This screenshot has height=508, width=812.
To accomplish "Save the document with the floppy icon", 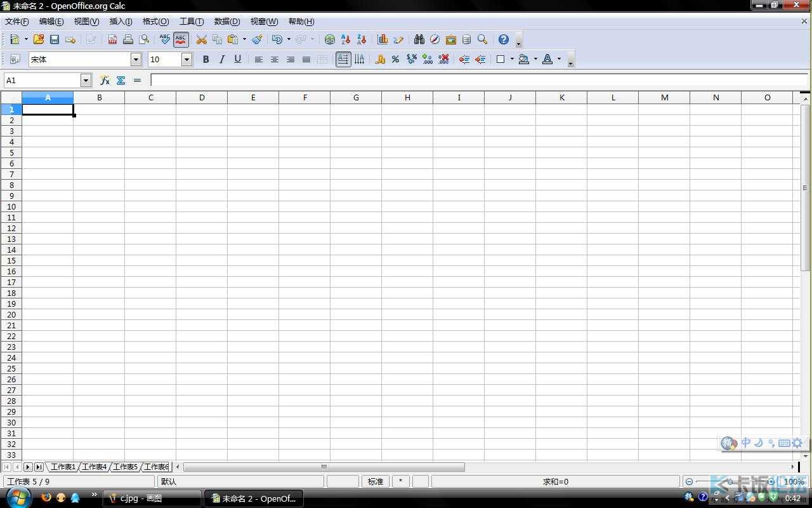I will coord(55,39).
